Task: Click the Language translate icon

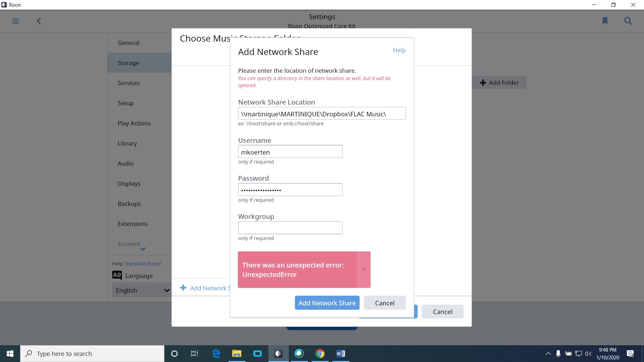Action: tap(117, 276)
